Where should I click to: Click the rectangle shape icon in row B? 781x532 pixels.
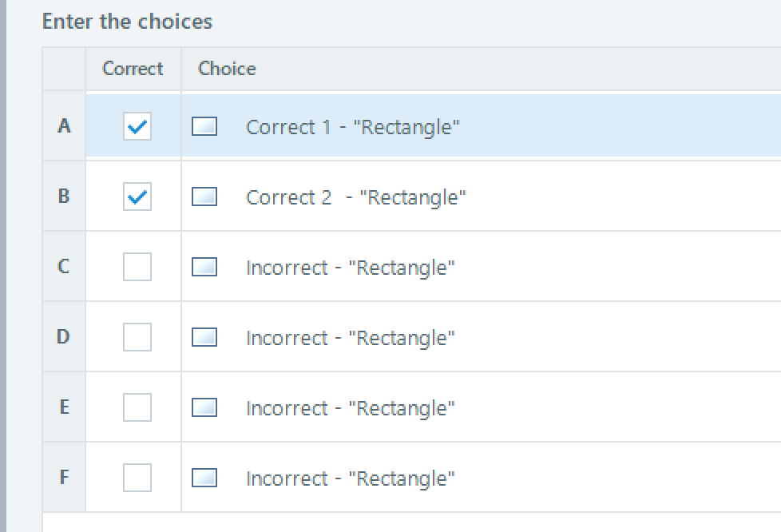pos(204,197)
